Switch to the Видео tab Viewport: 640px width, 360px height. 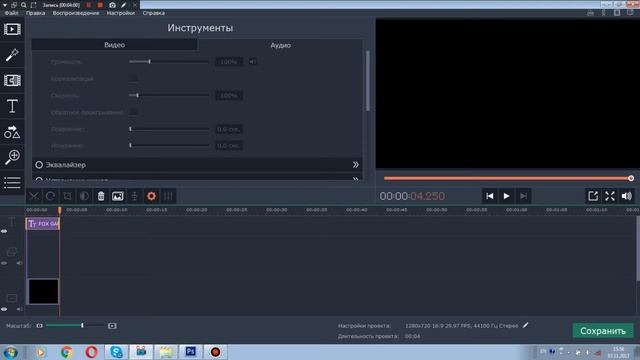coord(115,45)
